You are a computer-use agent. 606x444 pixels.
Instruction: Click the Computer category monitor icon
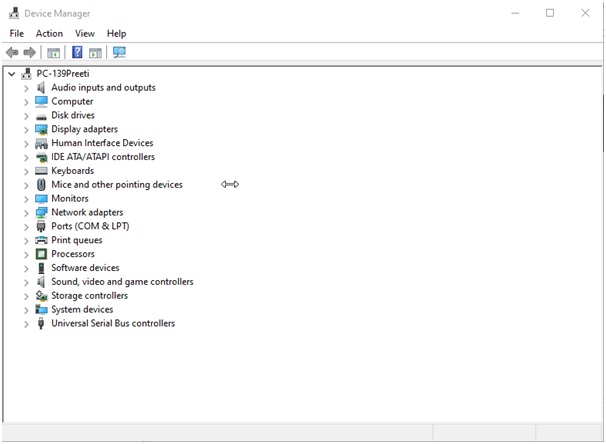[x=41, y=101]
